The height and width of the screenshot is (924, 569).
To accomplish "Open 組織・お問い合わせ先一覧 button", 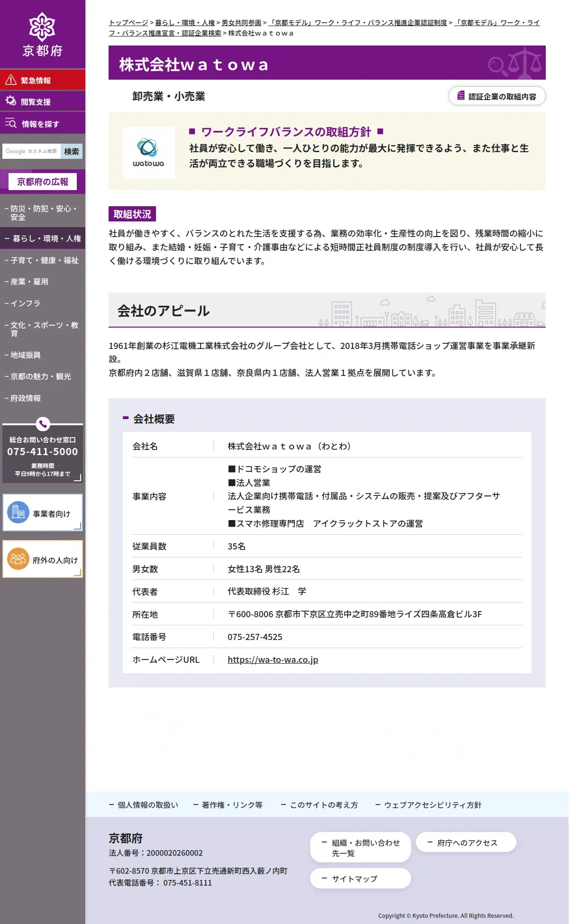I will click(360, 847).
